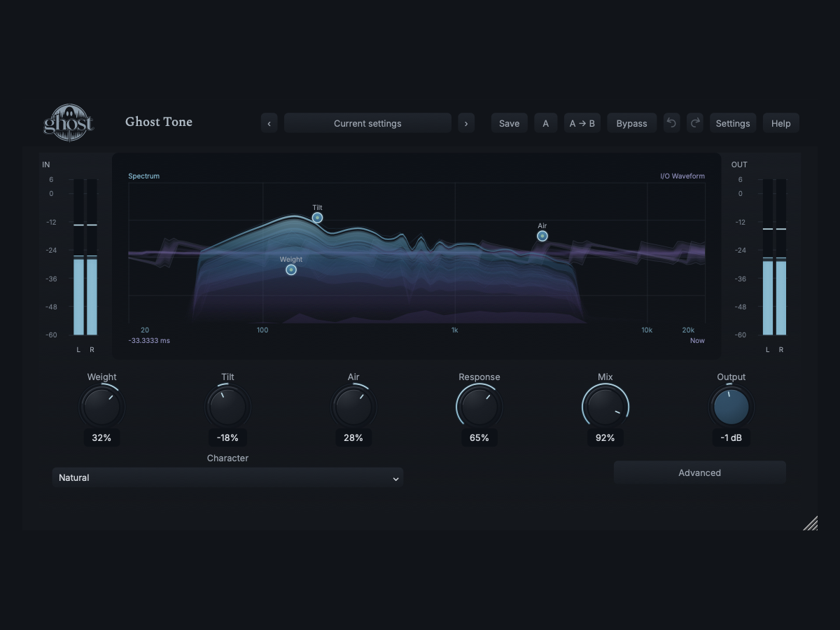Select the Tilt node in spectrum

point(317,218)
